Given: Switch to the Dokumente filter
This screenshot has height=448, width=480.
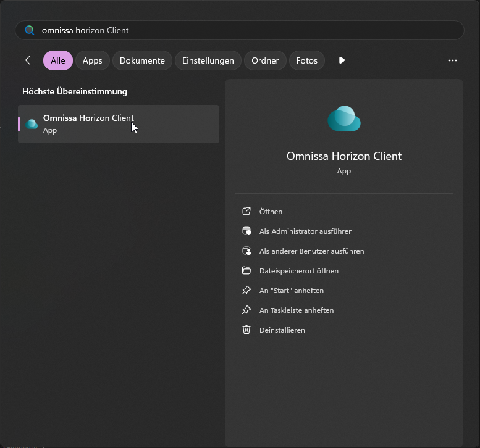Looking at the screenshot, I should coord(142,60).
